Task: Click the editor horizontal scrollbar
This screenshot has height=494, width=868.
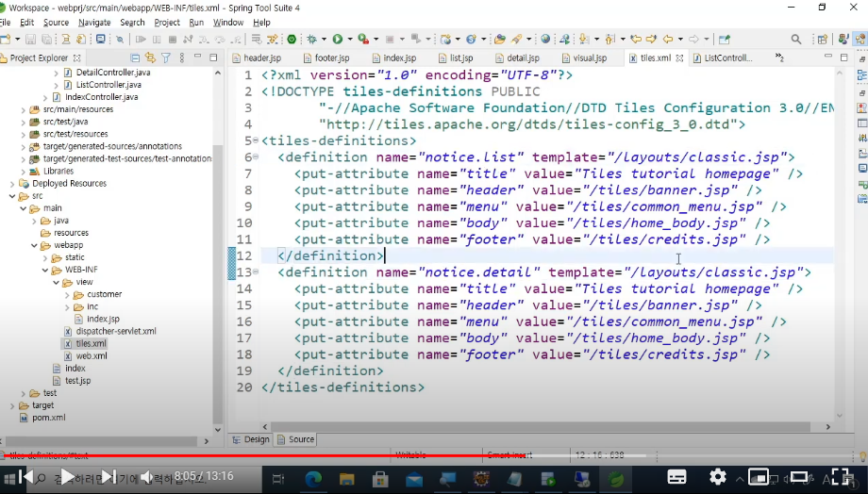Action: pos(541,427)
